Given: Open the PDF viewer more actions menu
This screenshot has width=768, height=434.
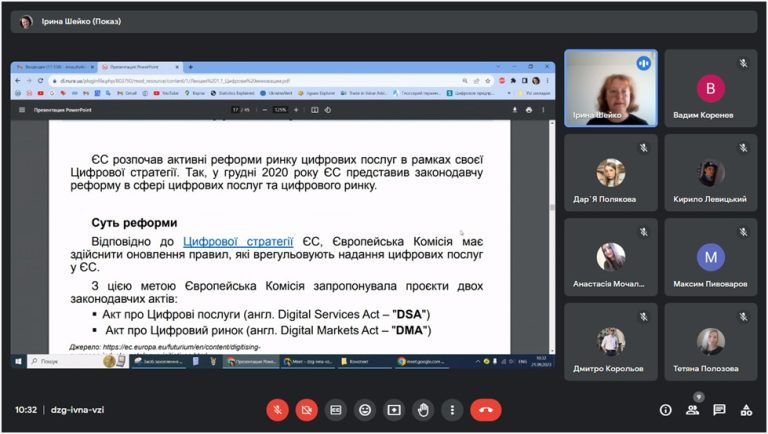Looking at the screenshot, I should coord(543,110).
